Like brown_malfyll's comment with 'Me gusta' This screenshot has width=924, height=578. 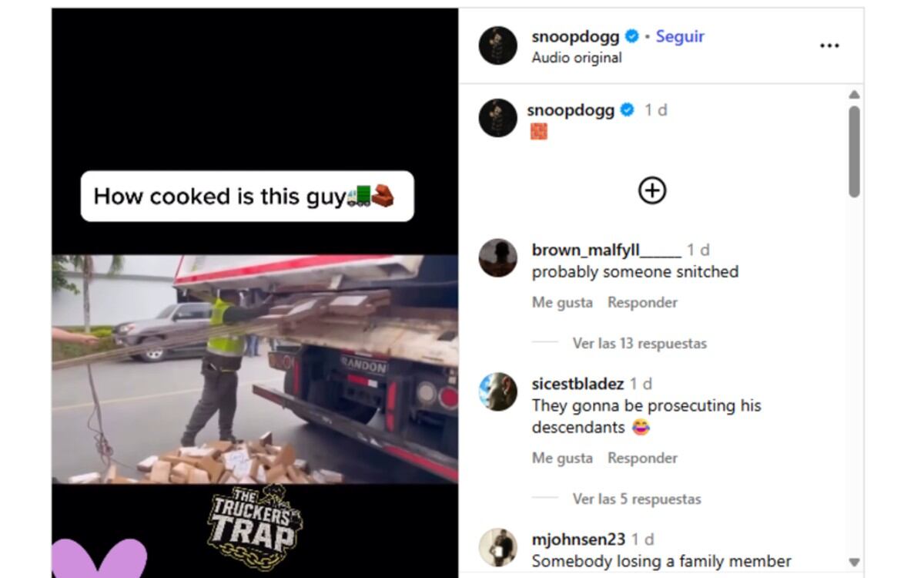[x=561, y=302]
